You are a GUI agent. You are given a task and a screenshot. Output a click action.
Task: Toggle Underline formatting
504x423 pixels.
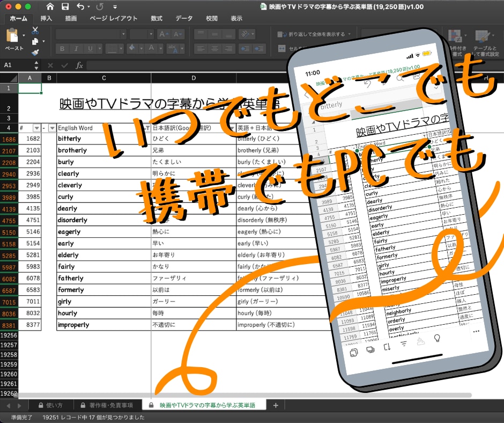point(90,49)
